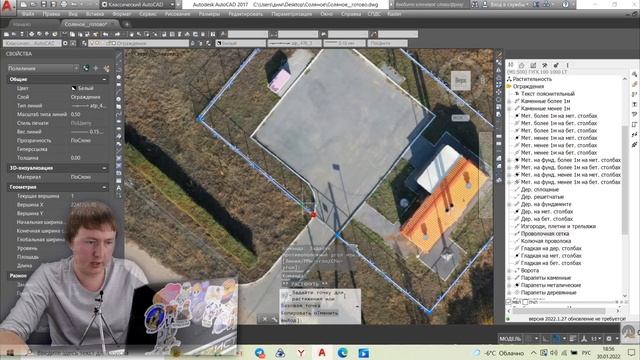
Task: Click the ViewCube top face labeled Верх
Action: pyautogui.click(x=460, y=80)
